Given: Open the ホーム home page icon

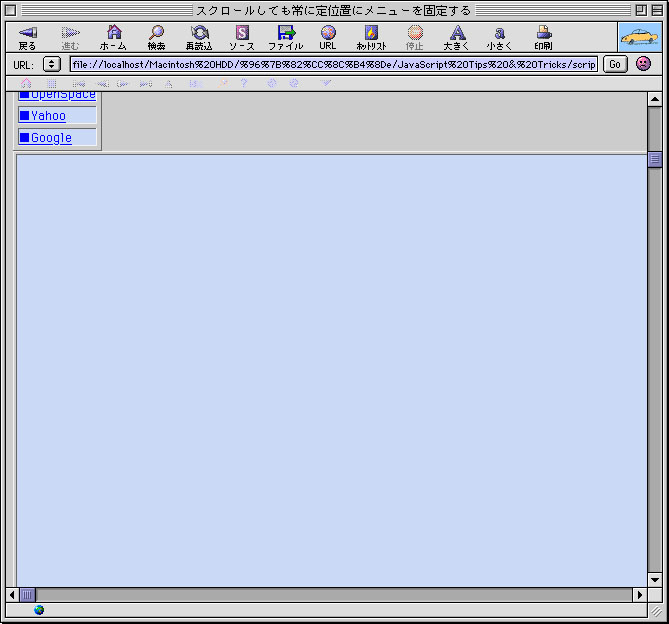Looking at the screenshot, I should tap(114, 32).
